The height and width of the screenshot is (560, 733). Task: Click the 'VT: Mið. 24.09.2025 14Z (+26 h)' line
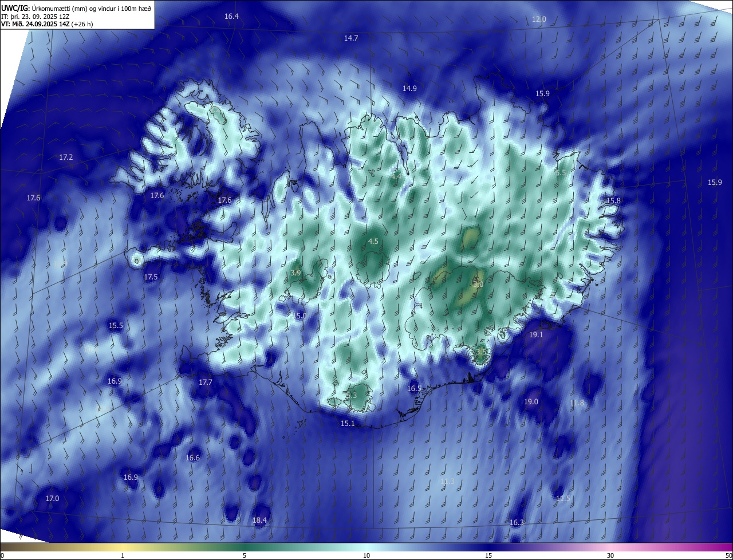[46, 24]
